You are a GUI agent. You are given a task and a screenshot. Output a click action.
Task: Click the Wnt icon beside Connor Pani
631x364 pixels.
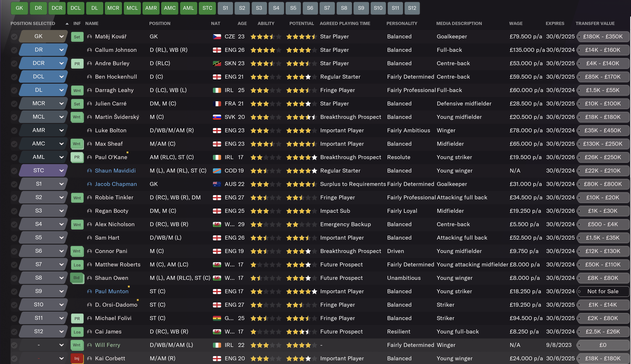click(x=77, y=251)
